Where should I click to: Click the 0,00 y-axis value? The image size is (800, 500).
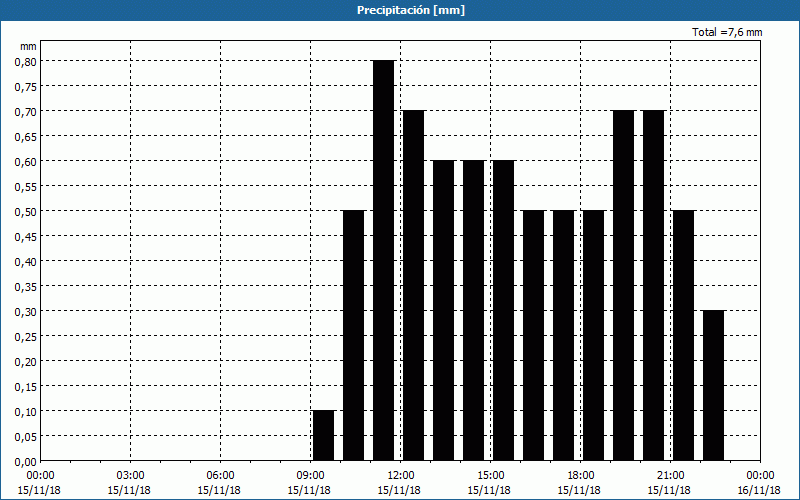tap(26, 462)
